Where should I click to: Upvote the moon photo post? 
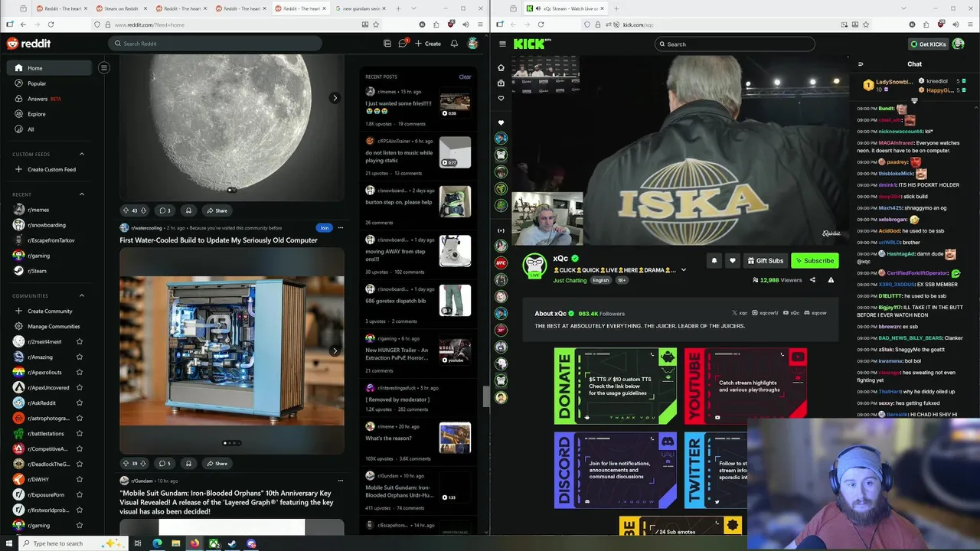coord(126,210)
